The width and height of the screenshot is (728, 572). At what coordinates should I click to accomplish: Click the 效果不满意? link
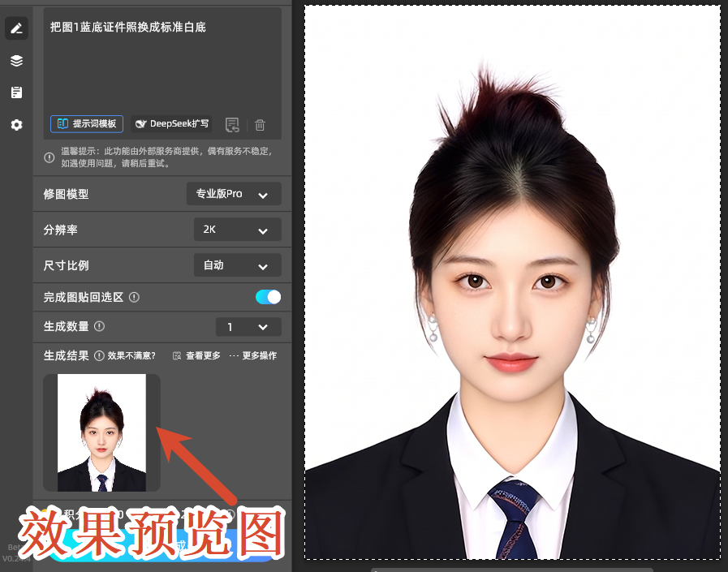coord(131,355)
